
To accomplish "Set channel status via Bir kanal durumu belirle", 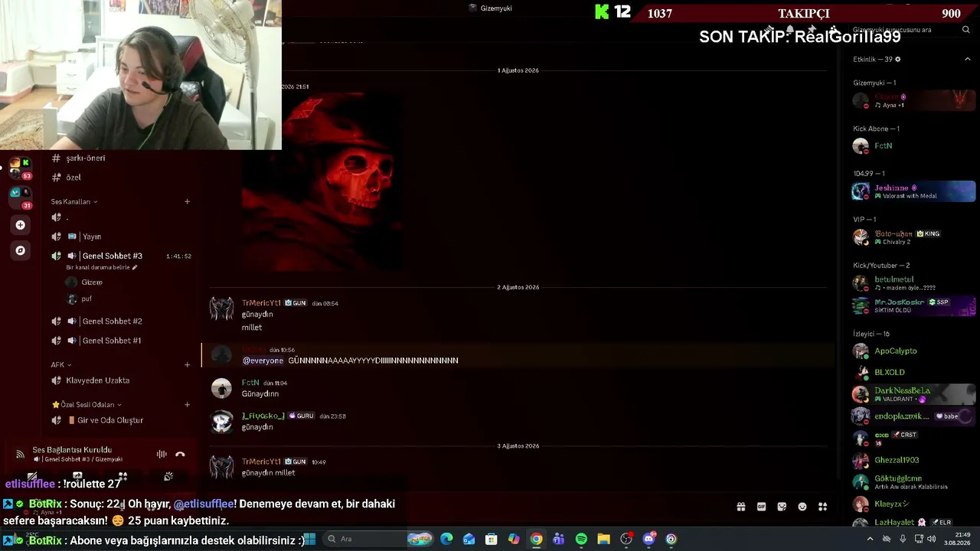I will tap(102, 268).
